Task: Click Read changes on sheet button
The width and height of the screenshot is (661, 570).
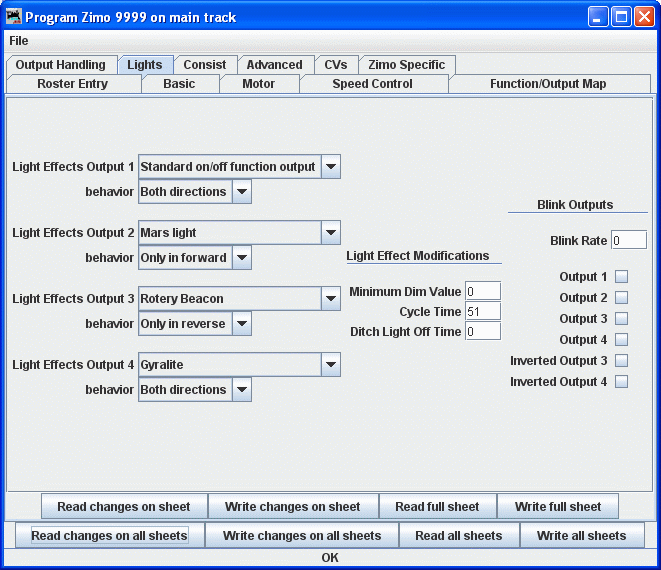Action: (124, 506)
